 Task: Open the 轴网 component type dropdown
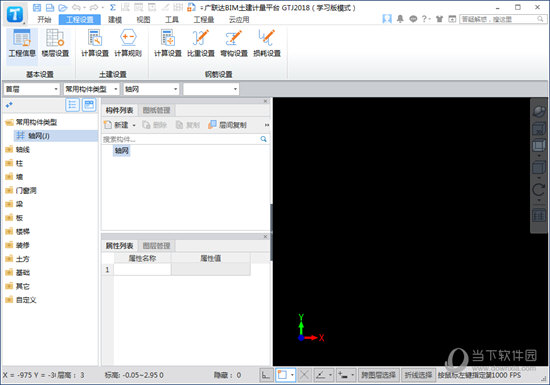[x=151, y=89]
